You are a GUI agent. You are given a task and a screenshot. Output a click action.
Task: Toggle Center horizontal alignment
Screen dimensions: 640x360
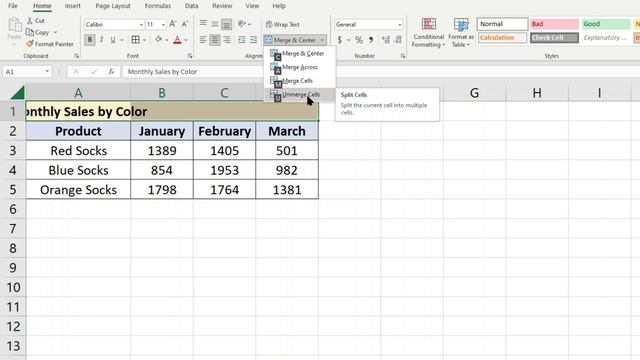click(x=215, y=40)
